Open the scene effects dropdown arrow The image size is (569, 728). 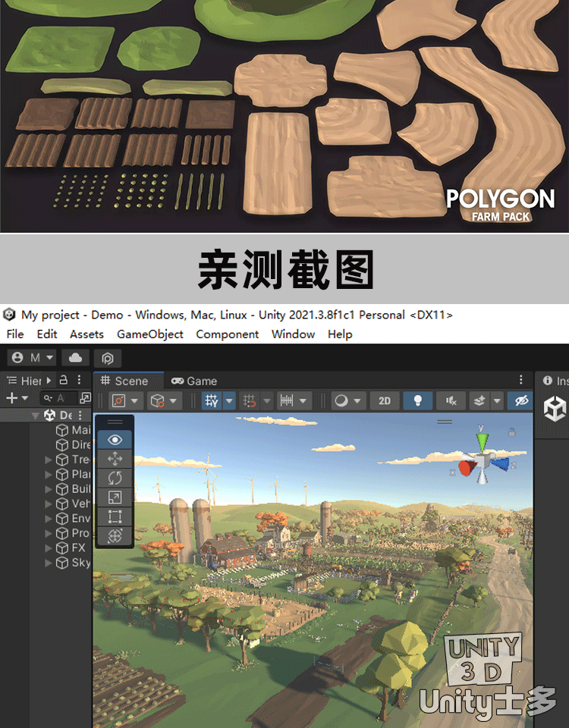[x=497, y=400]
